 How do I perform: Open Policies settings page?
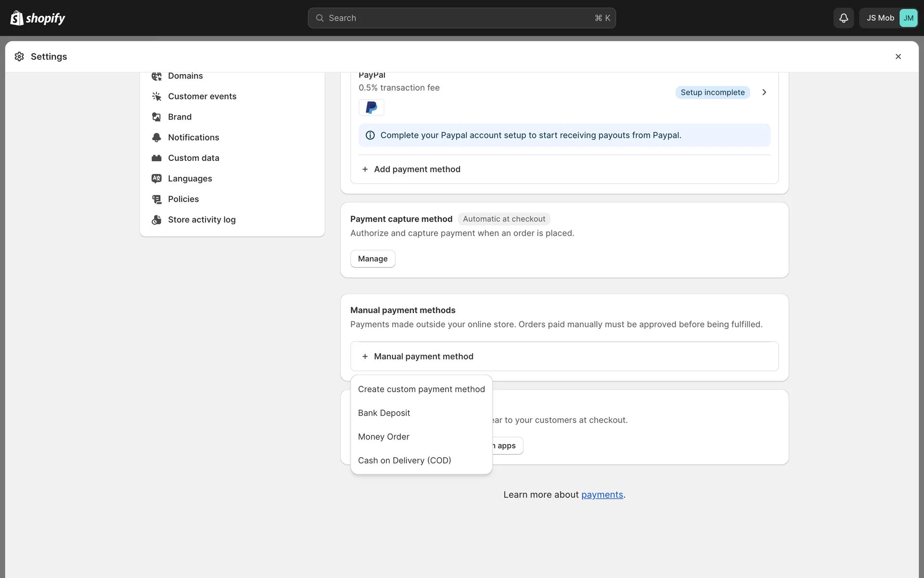point(183,199)
